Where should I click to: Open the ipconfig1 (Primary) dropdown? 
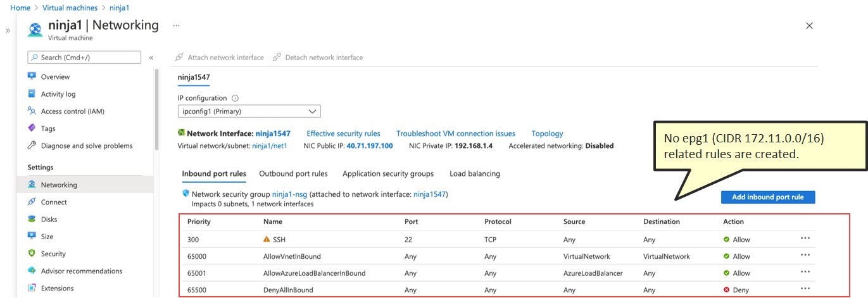click(x=249, y=111)
